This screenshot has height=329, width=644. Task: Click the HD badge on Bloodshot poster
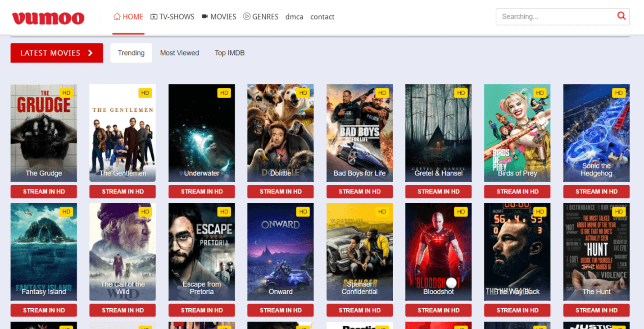(461, 212)
